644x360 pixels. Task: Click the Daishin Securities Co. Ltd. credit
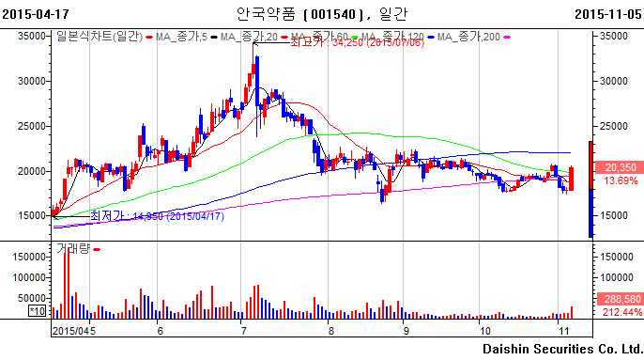[562, 349]
